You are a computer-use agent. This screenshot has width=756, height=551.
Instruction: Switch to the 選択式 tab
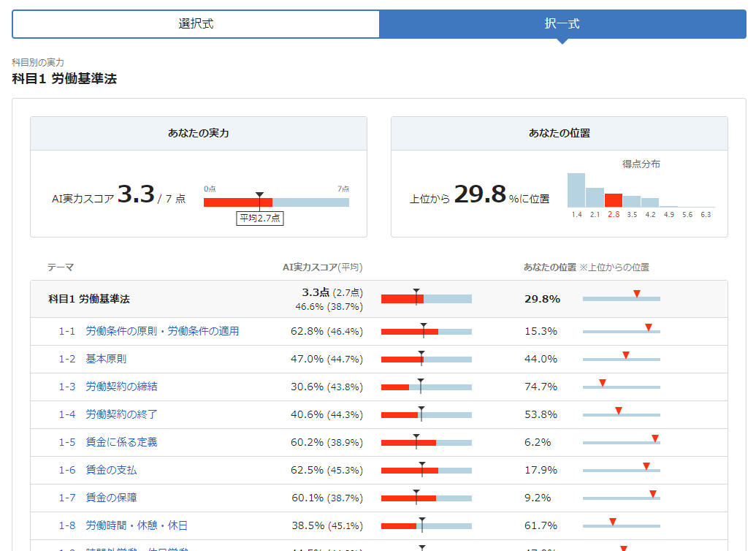(x=196, y=23)
